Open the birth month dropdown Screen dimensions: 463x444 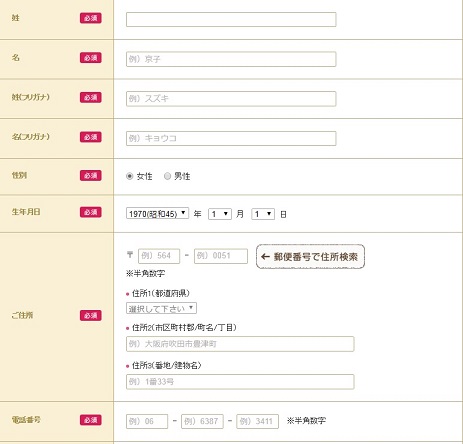coord(220,214)
